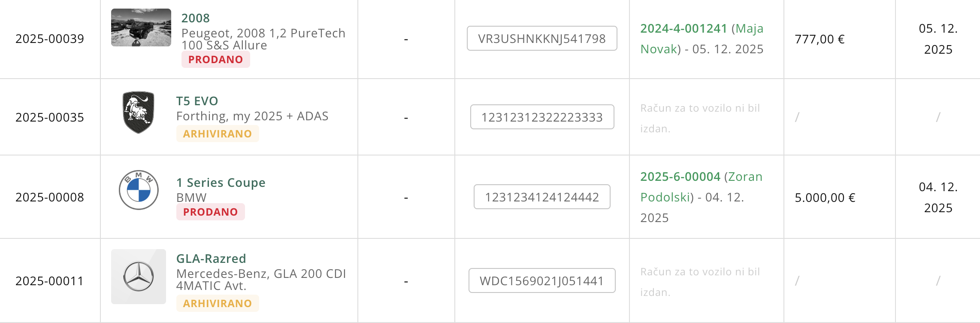Click PRODANO badge under the BMW entry
This screenshot has height=323, width=980.
(210, 212)
